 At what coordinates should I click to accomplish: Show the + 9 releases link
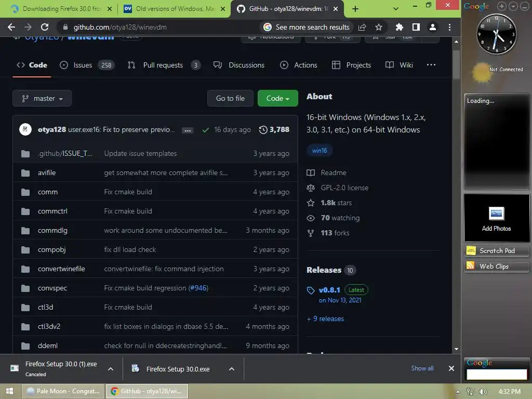(x=325, y=318)
